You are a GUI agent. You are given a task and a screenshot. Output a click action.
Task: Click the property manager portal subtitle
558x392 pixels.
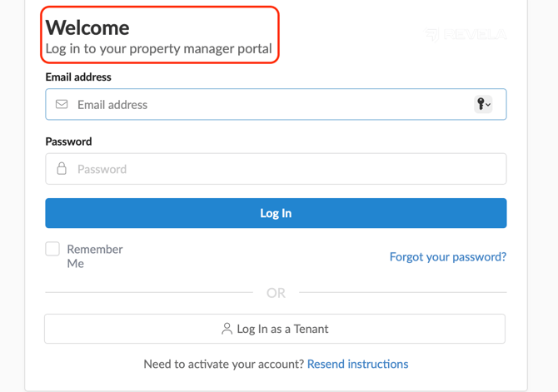pyautogui.click(x=159, y=49)
